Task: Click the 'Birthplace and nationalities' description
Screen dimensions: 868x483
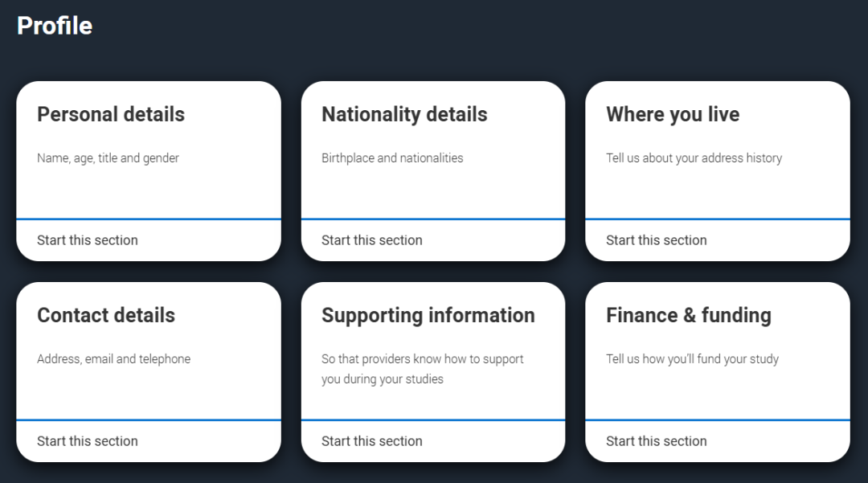Action: 392,158
